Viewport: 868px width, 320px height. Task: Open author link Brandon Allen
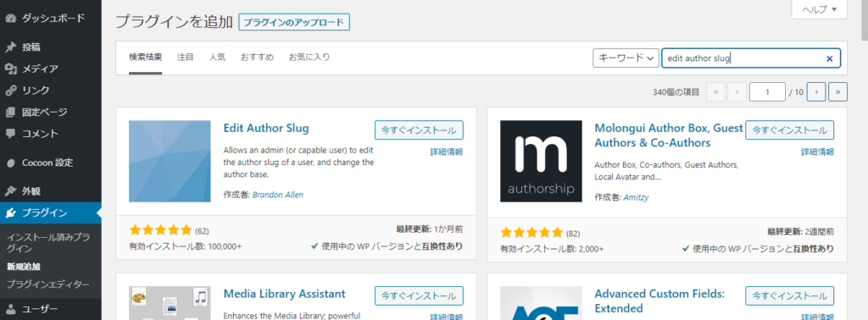pos(278,195)
